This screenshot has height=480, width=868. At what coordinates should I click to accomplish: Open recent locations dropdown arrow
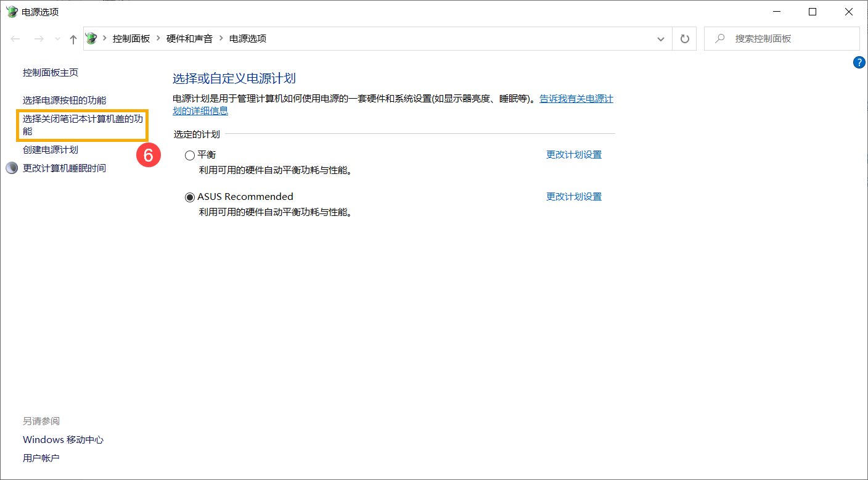(58, 39)
